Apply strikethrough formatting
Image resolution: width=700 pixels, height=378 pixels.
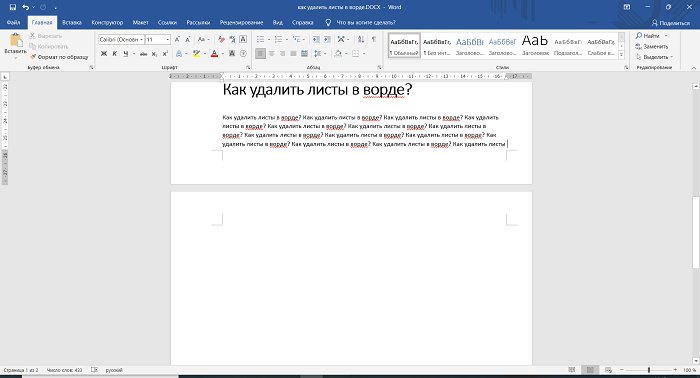click(143, 54)
